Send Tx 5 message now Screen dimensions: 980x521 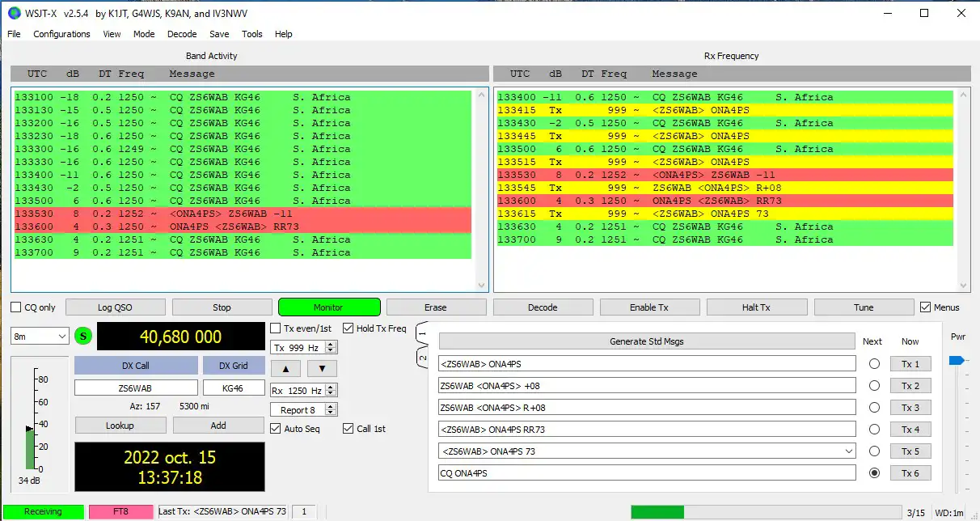click(910, 451)
